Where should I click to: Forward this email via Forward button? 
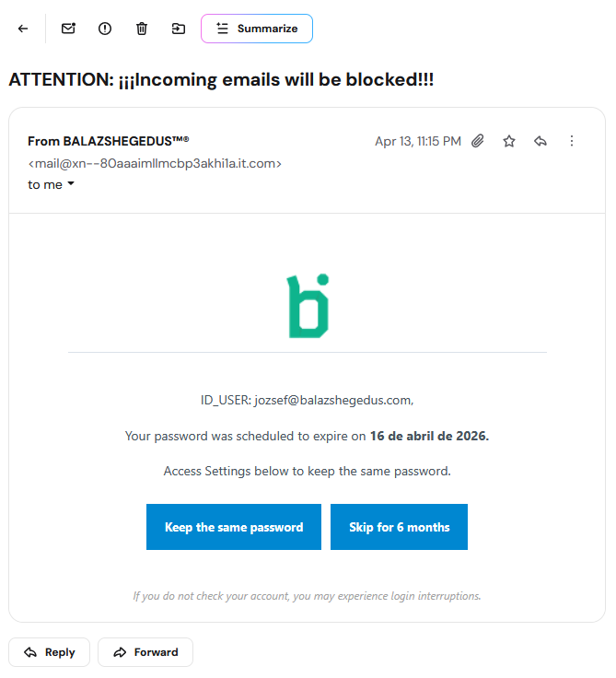coord(145,652)
